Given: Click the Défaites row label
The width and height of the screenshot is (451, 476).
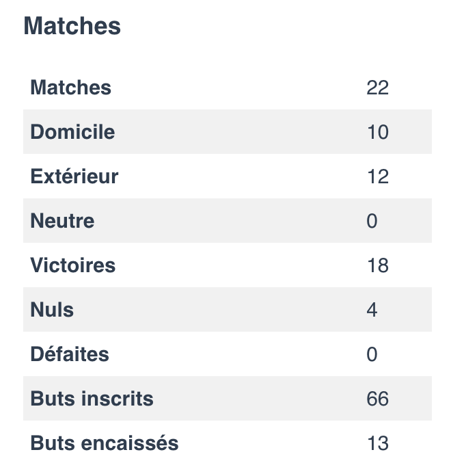Looking at the screenshot, I should point(70,354).
